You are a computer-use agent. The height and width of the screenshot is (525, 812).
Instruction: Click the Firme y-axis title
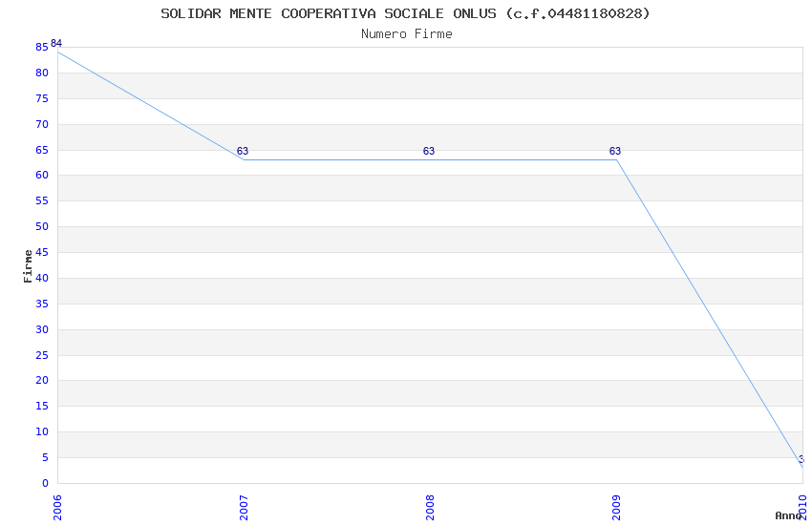[x=28, y=266]
